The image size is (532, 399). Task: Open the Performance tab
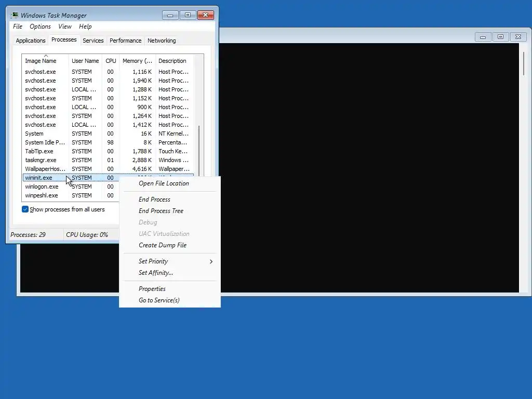click(x=126, y=41)
